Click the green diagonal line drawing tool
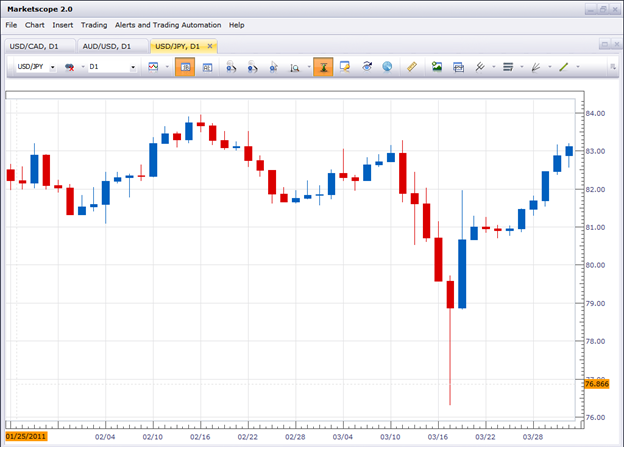Screen dimensions: 624x449 pyautogui.click(x=563, y=67)
